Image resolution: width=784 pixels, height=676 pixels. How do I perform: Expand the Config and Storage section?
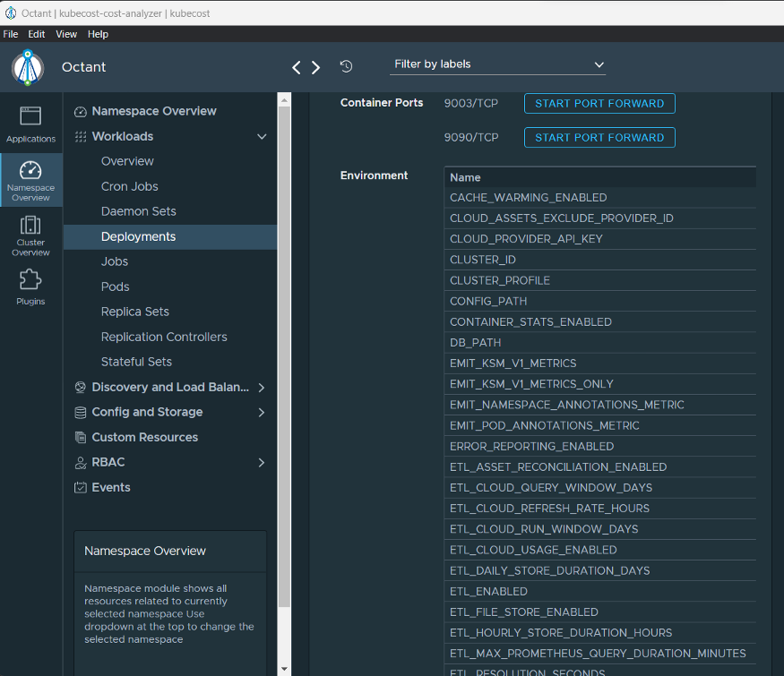pos(262,413)
